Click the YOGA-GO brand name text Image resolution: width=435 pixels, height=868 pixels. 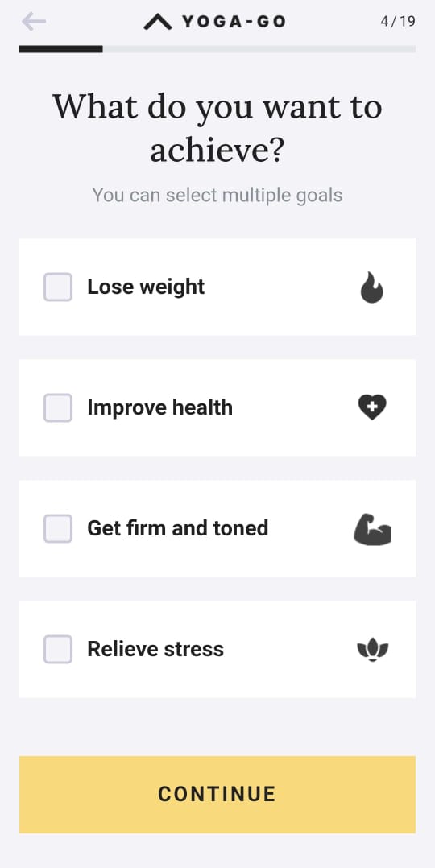(x=234, y=22)
